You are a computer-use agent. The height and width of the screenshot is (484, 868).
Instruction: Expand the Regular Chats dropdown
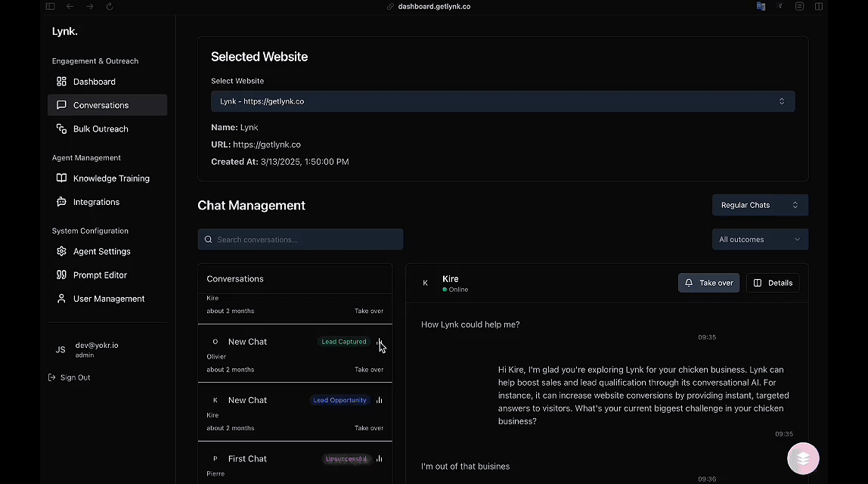759,205
